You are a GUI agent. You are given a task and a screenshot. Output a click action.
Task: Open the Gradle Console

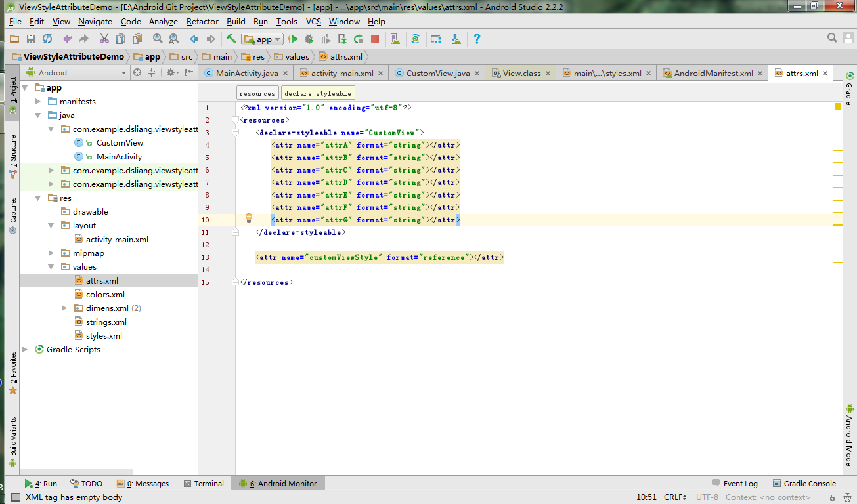point(804,484)
